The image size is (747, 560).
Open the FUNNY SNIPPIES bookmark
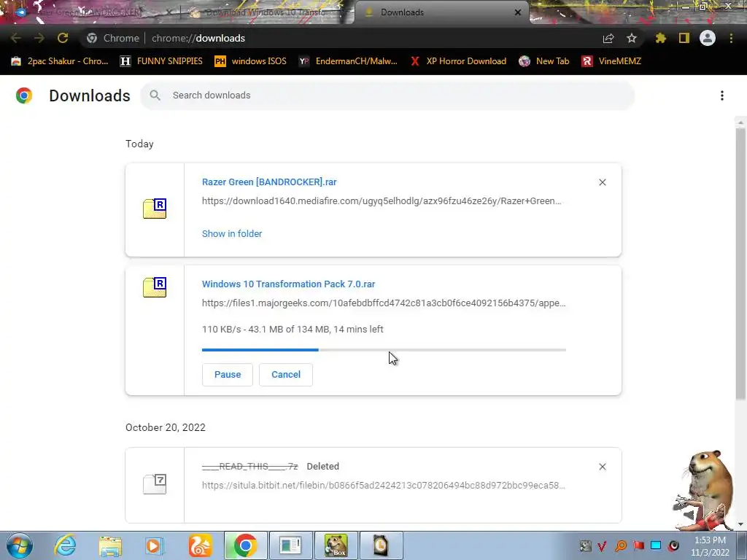[161, 61]
